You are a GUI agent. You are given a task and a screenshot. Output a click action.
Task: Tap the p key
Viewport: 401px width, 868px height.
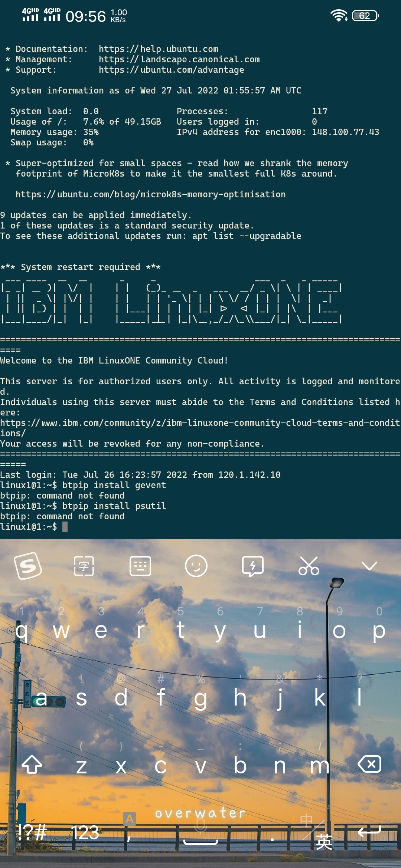point(379,632)
